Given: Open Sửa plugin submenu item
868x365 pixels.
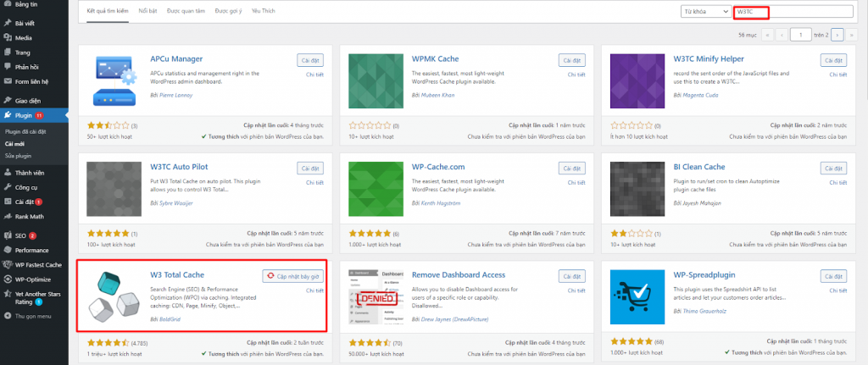Looking at the screenshot, I should [x=19, y=156].
